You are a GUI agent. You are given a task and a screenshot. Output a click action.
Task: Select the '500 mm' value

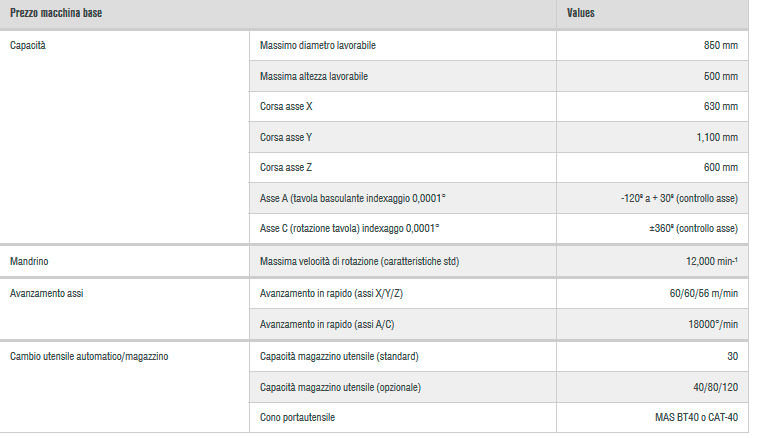720,76
